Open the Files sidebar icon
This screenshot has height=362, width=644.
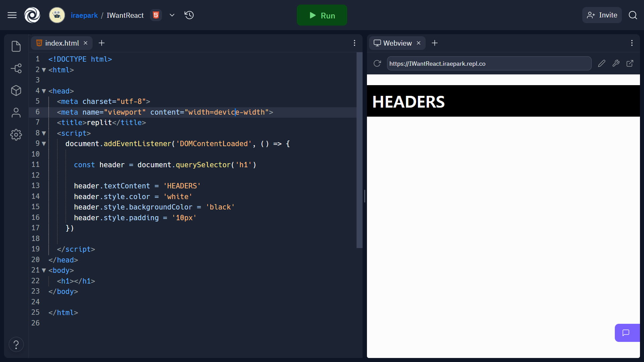pos(16,46)
